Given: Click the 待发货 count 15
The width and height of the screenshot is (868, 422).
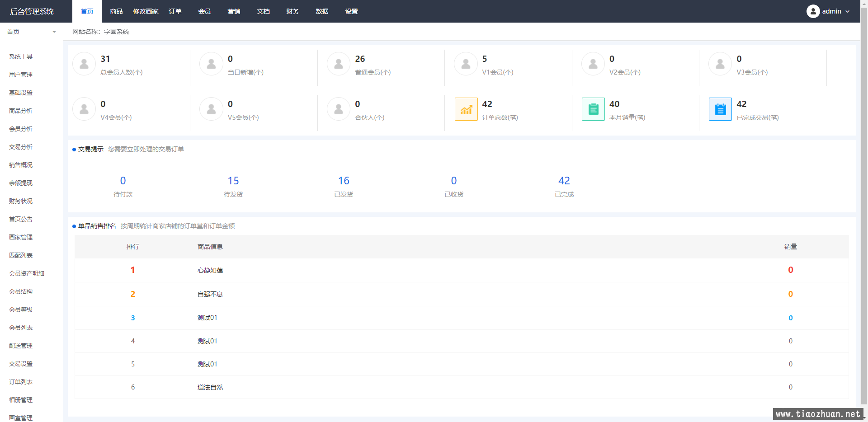Looking at the screenshot, I should click(x=233, y=181).
